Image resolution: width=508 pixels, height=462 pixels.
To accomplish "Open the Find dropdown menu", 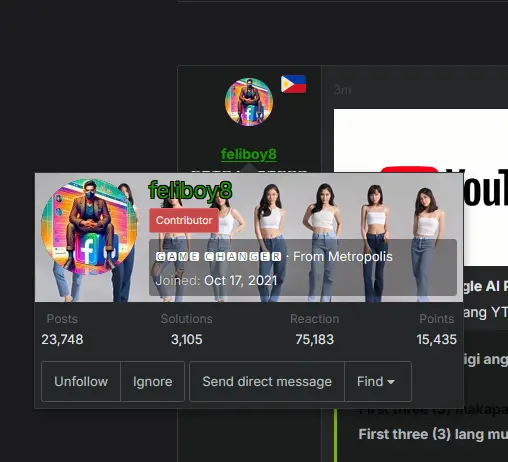I will (x=378, y=381).
